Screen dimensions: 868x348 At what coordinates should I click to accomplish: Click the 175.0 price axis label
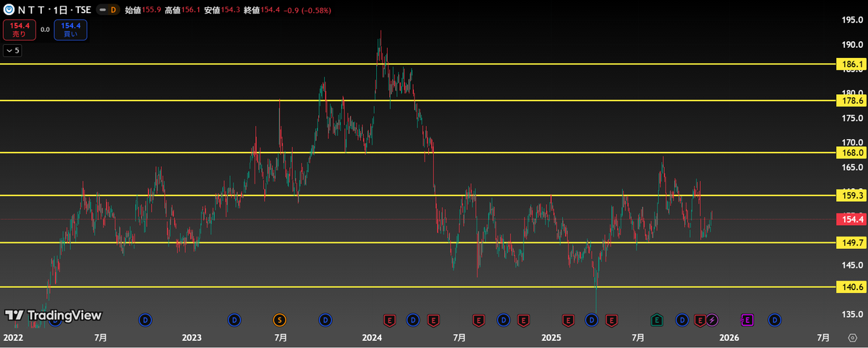(x=852, y=119)
